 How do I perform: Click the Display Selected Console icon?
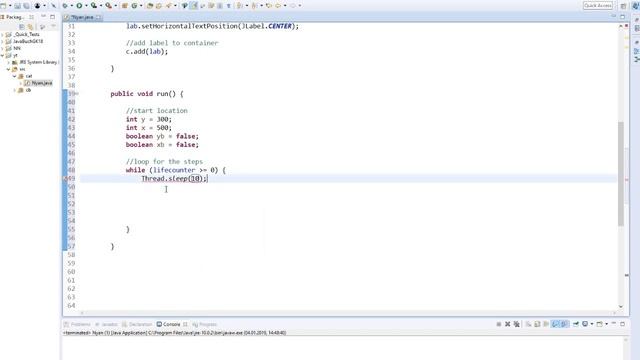(585, 324)
